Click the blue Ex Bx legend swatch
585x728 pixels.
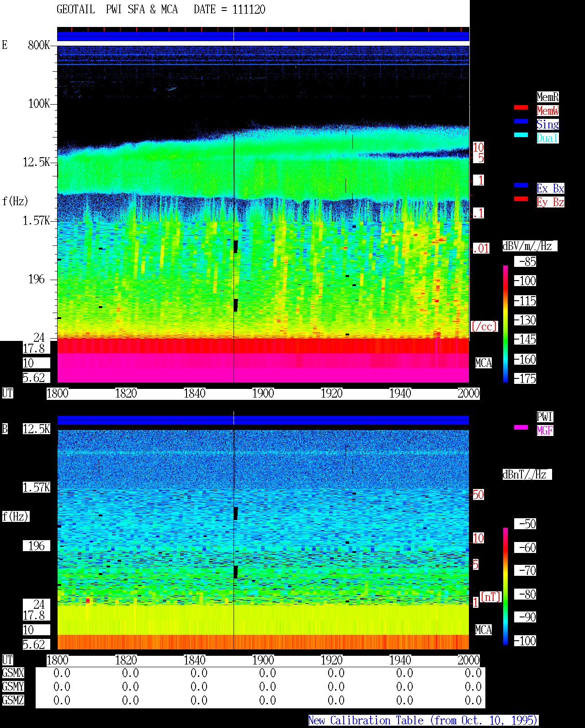pos(521,185)
